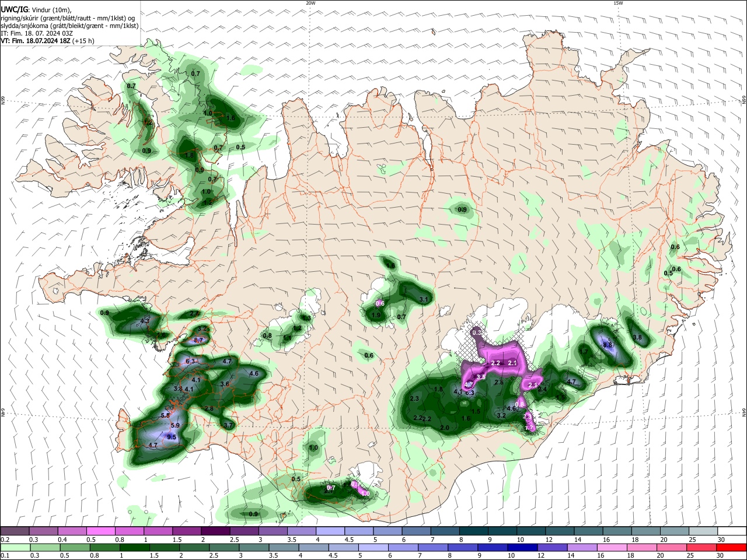Click the 3.6 precipitation value
Screen dimensions: 747x560
coord(225,384)
